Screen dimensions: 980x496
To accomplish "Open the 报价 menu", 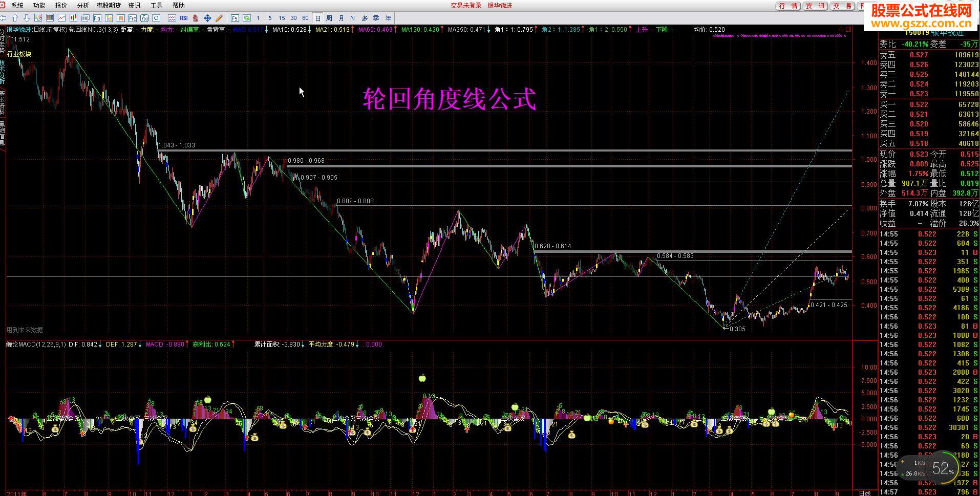I will (61, 6).
